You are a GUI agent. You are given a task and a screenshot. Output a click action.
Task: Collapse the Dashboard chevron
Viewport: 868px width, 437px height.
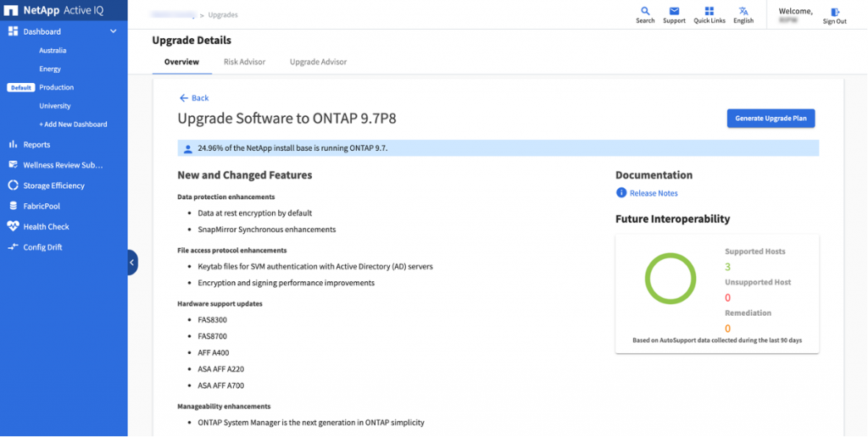(x=114, y=31)
